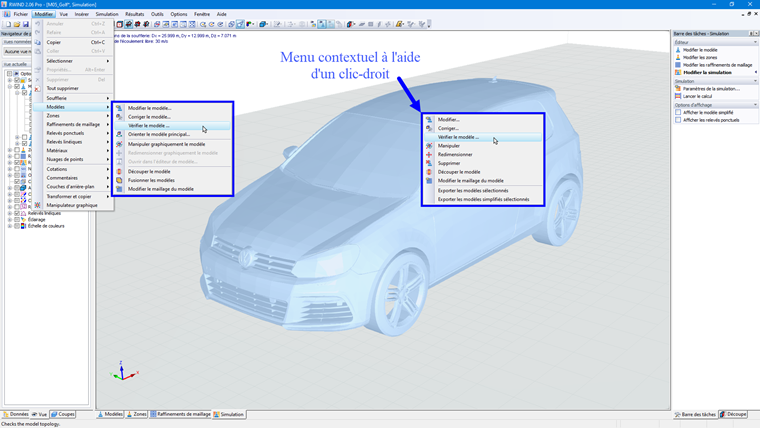
Task: Collapse the Éditeur section in task panel
Action: pos(755,42)
